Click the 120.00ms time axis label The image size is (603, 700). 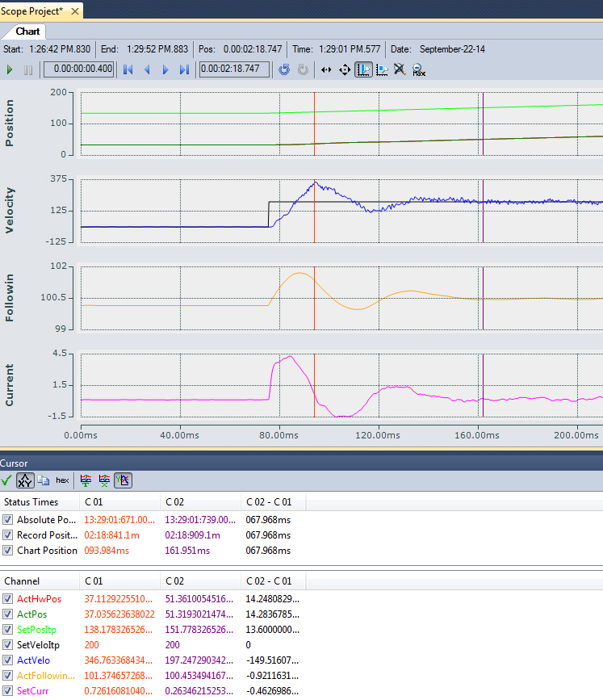pos(378,435)
